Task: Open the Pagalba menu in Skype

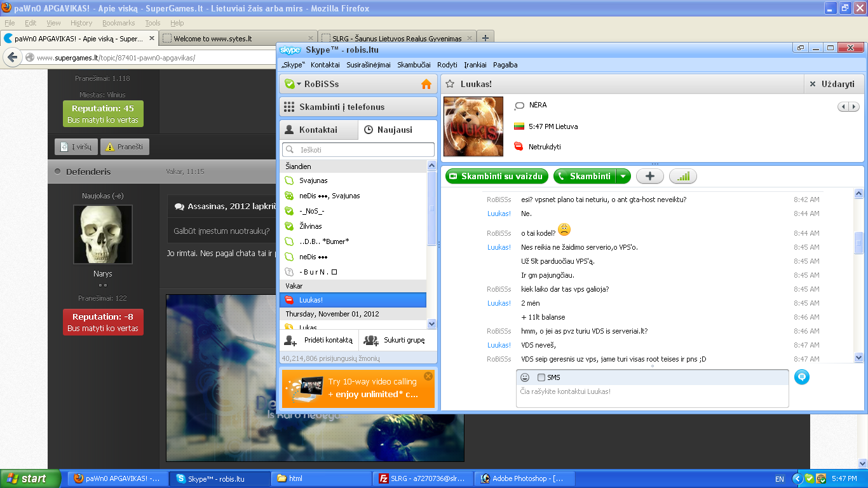Action: [505, 65]
